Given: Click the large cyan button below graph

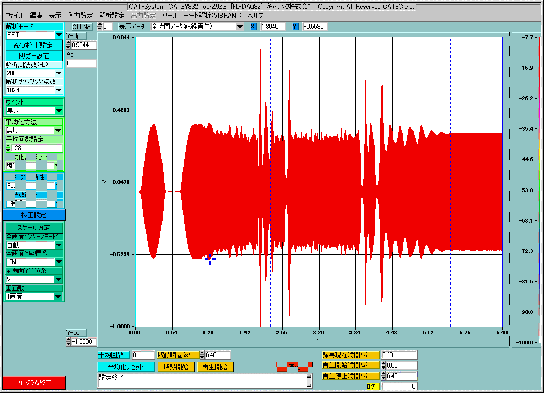Looking at the screenshot, I should pos(126,367).
